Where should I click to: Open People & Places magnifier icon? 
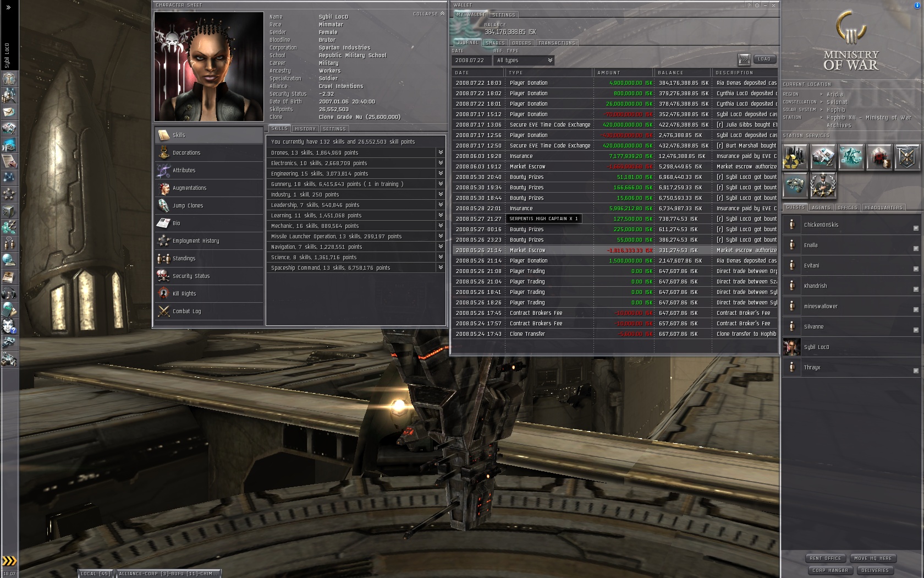pyautogui.click(x=9, y=96)
